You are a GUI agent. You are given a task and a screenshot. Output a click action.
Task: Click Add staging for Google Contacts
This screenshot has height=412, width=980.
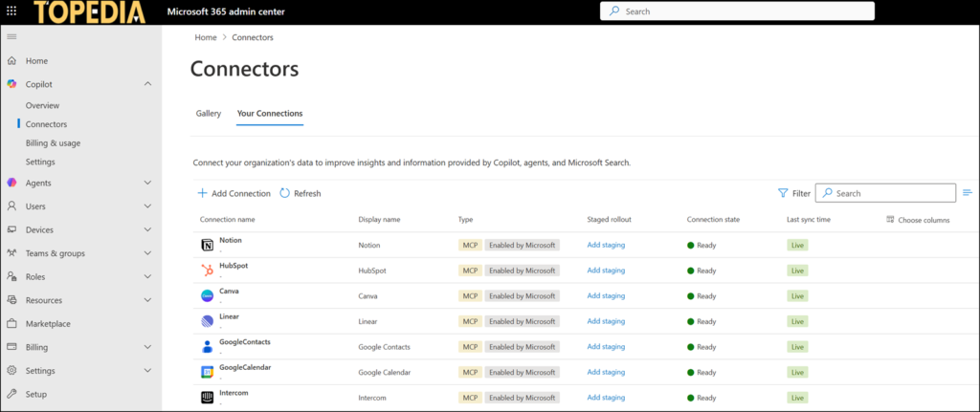606,346
